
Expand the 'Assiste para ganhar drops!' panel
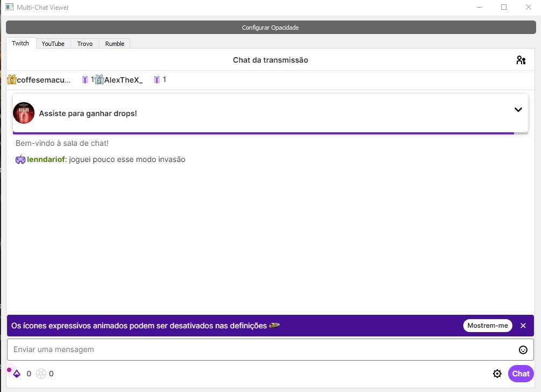(x=518, y=110)
